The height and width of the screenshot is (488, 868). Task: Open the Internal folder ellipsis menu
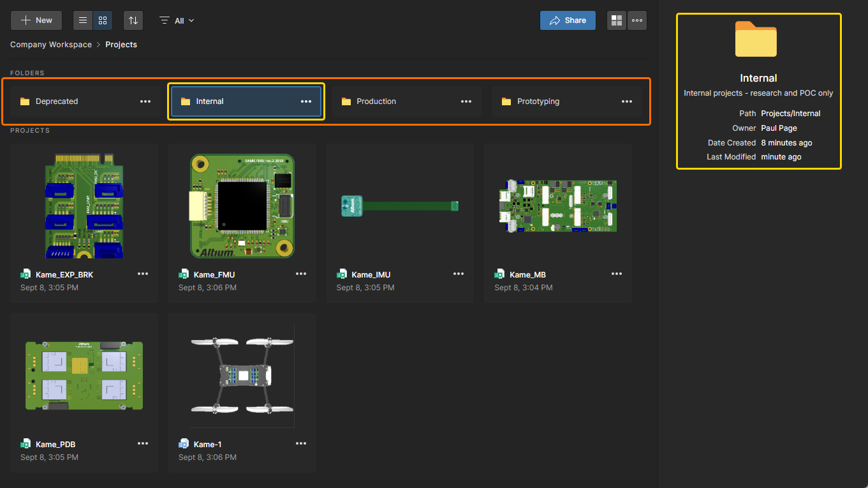coord(306,101)
